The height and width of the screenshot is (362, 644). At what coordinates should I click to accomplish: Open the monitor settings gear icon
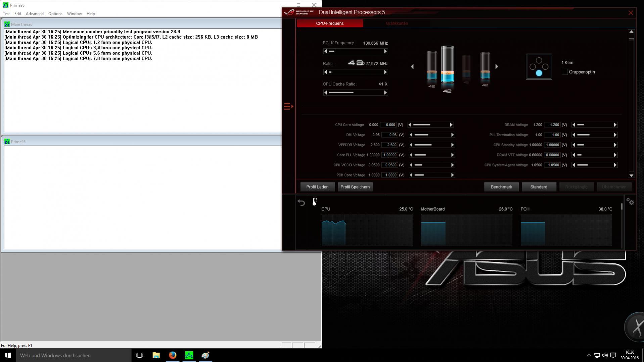click(x=630, y=202)
